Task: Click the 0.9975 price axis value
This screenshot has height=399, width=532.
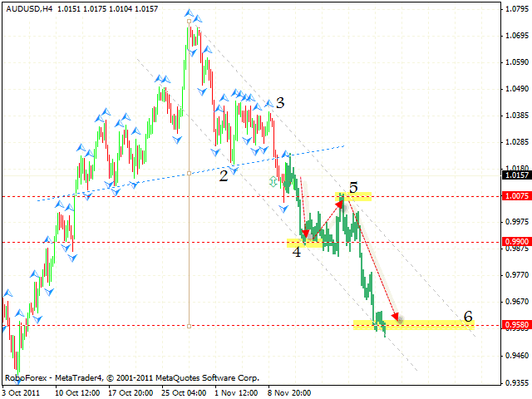Action: click(x=517, y=222)
